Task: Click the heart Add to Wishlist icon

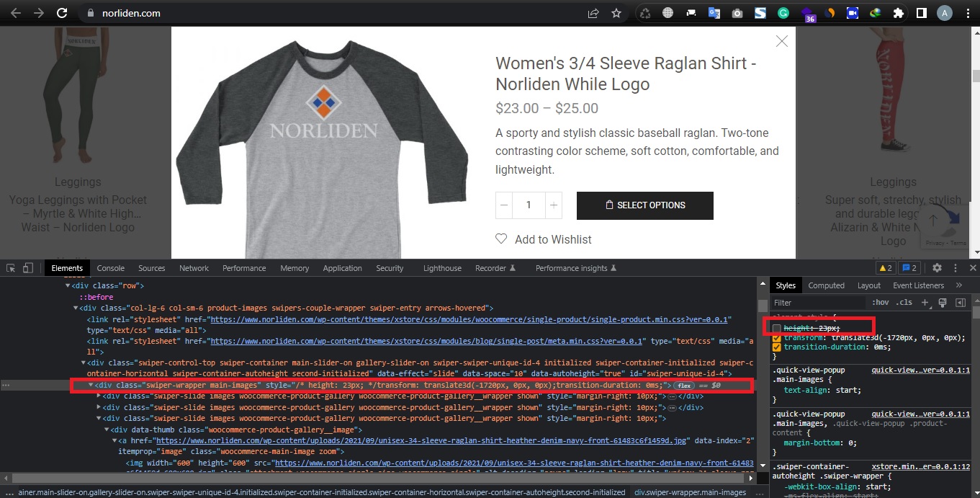Action: [x=501, y=239]
